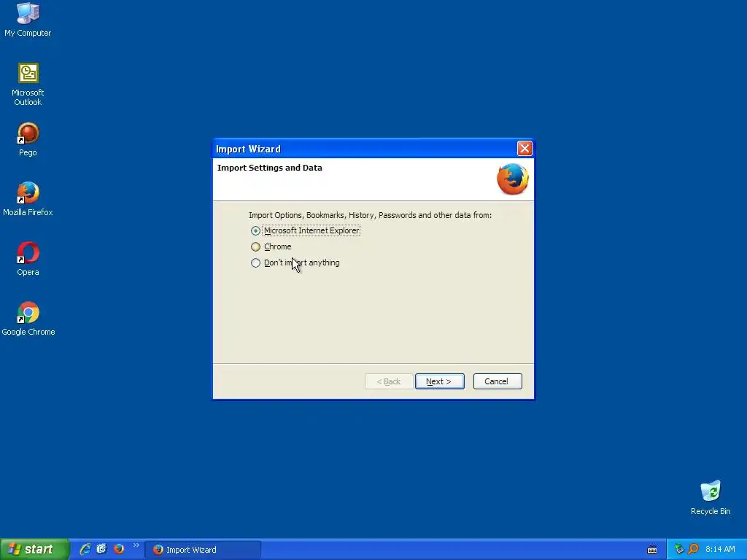The width and height of the screenshot is (747, 560).
Task: Select the Google Chrome desktop shortcut
Action: click(x=28, y=319)
